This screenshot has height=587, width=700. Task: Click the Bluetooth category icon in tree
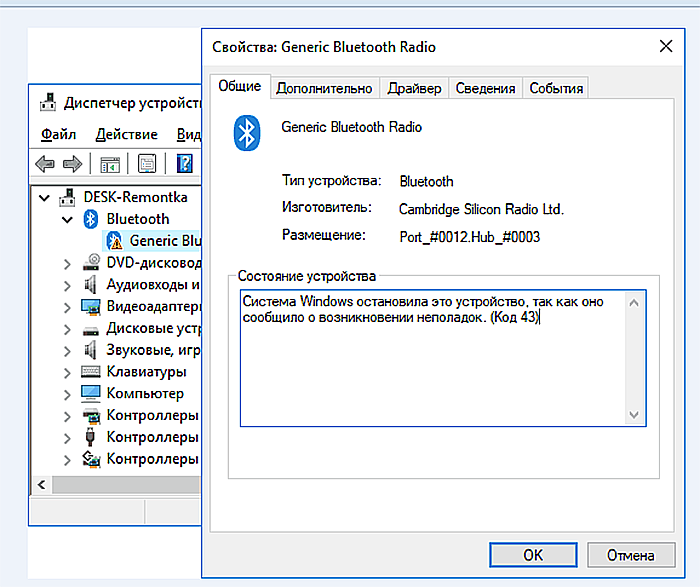coord(91,219)
